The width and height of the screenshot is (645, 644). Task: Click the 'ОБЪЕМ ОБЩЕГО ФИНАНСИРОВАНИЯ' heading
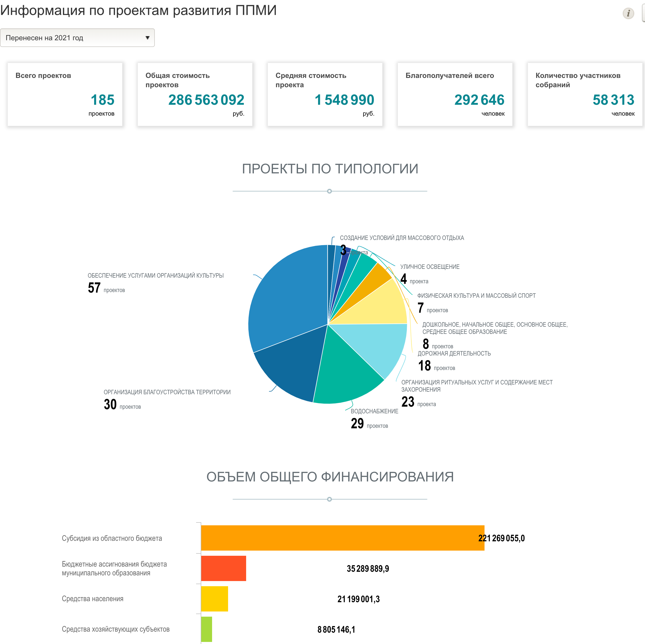coord(330,477)
